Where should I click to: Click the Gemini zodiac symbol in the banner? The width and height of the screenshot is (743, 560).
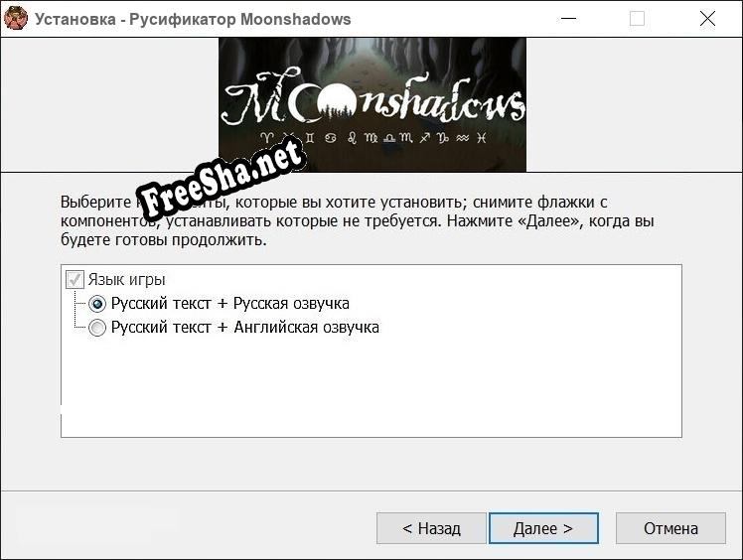(x=310, y=138)
